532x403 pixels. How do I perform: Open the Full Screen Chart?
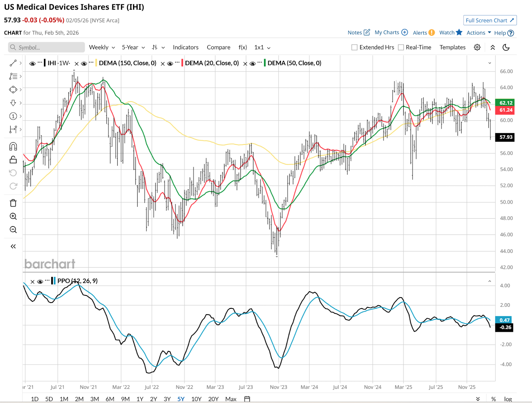[x=490, y=20]
